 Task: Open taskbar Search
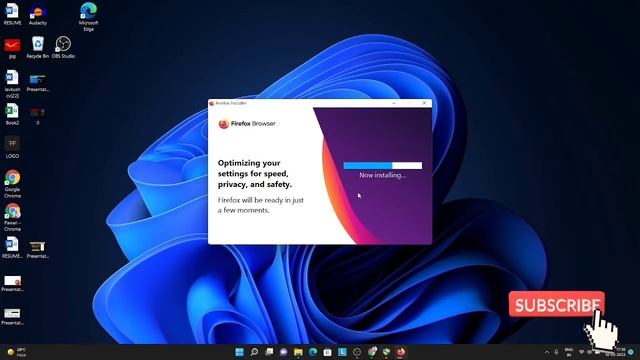[x=254, y=352]
